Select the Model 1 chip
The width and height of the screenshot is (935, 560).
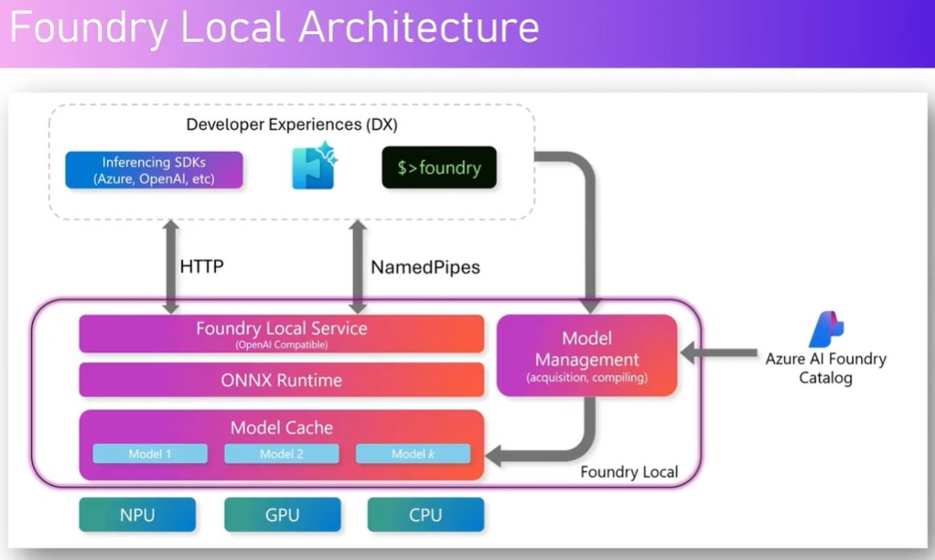[x=150, y=454]
